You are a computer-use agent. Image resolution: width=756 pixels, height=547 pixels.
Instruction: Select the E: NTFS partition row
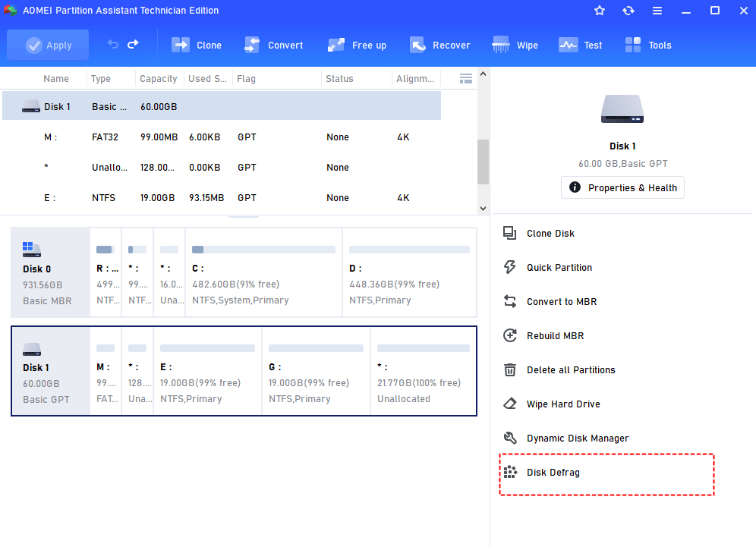click(222, 197)
